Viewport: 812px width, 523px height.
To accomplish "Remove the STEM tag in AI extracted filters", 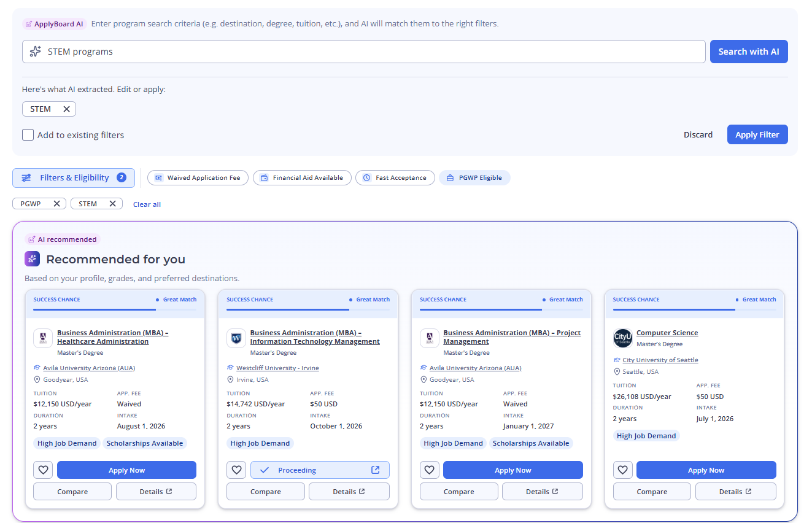I will coord(66,109).
